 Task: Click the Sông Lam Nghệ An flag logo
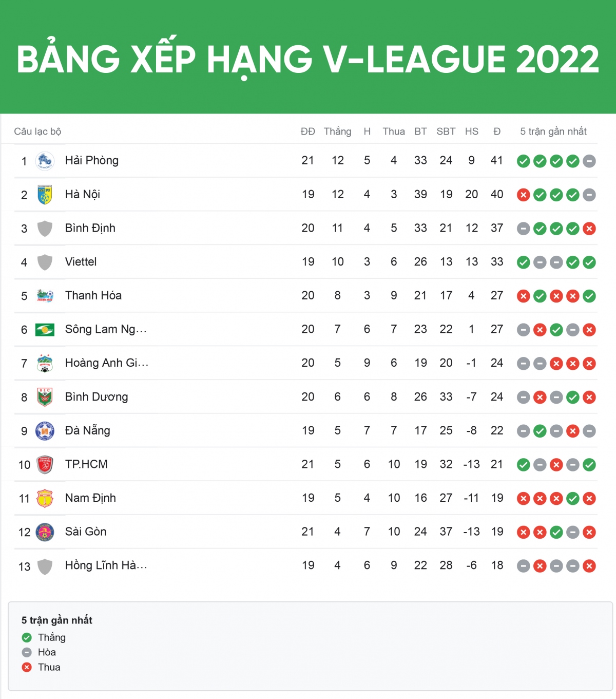pos(45,330)
